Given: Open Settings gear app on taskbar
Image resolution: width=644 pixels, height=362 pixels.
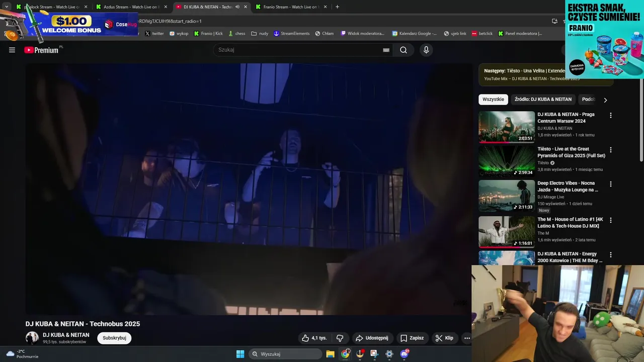Looking at the screenshot, I should click(389, 354).
